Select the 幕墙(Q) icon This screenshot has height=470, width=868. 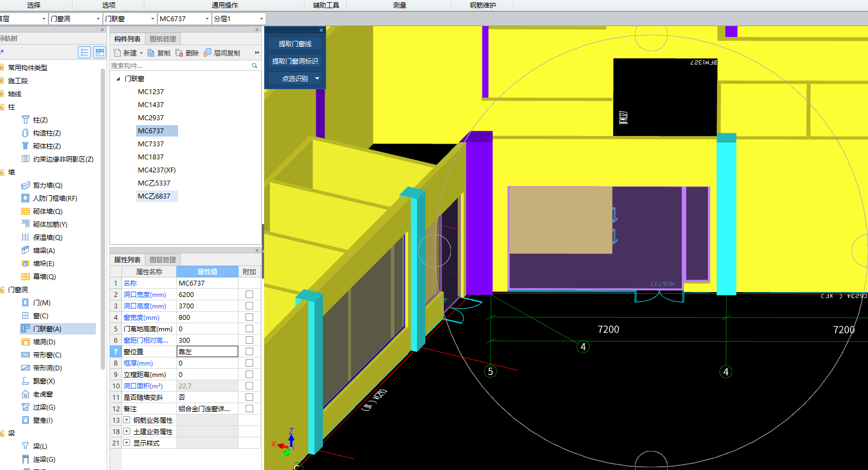click(25, 276)
